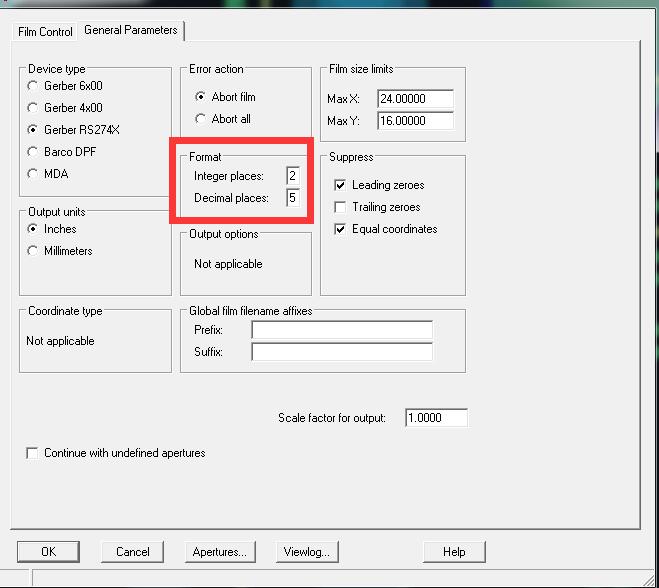Click the 'Device type' group label
659x588 pixels.
57,69
